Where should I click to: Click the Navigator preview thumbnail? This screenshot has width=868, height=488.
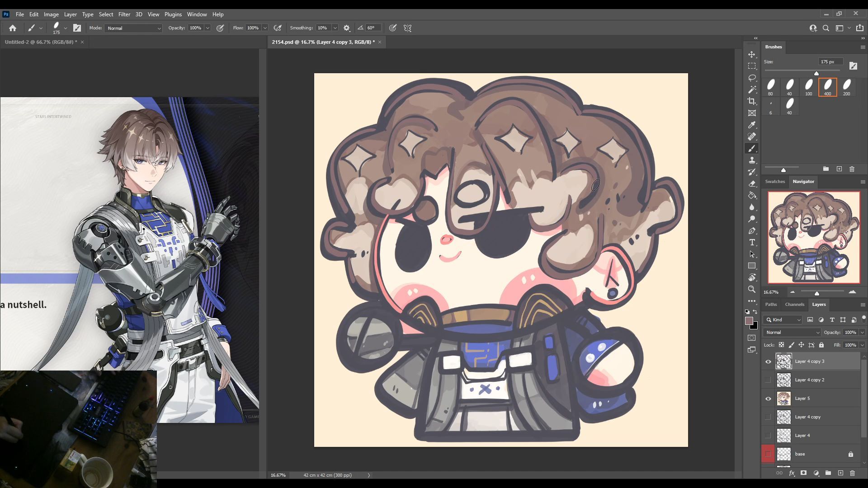pyautogui.click(x=814, y=237)
